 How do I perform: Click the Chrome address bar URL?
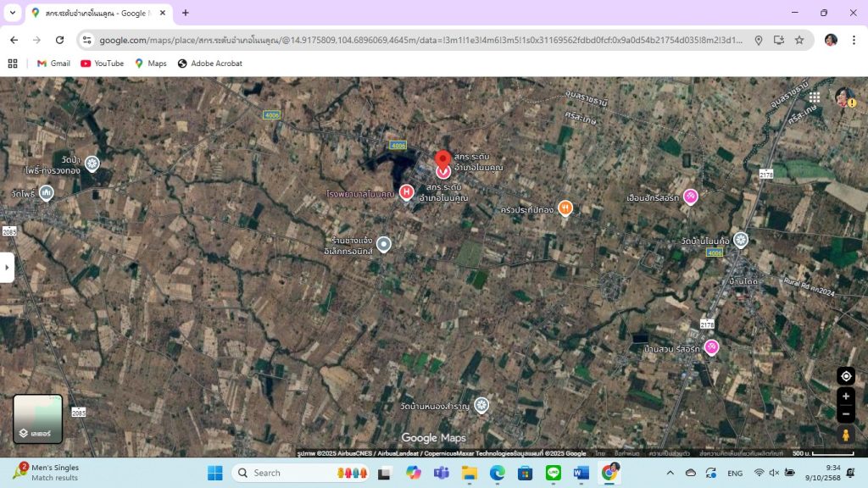[420, 40]
